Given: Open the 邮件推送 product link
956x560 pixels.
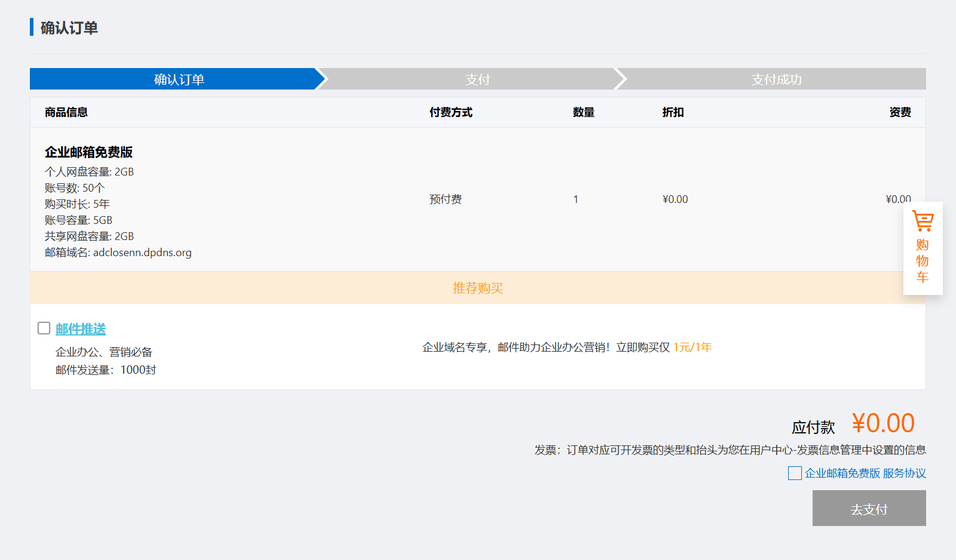Looking at the screenshot, I should coord(81,329).
